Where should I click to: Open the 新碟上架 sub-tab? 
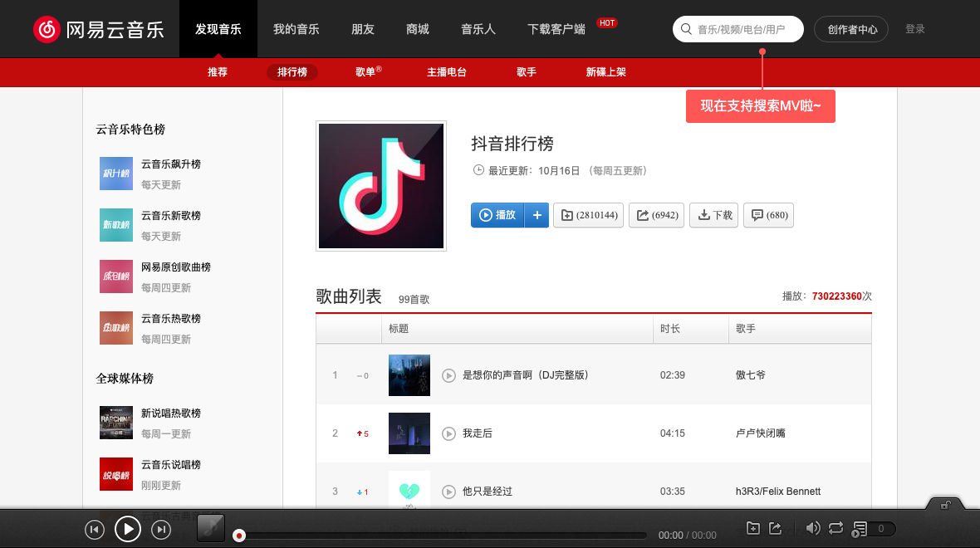(605, 72)
